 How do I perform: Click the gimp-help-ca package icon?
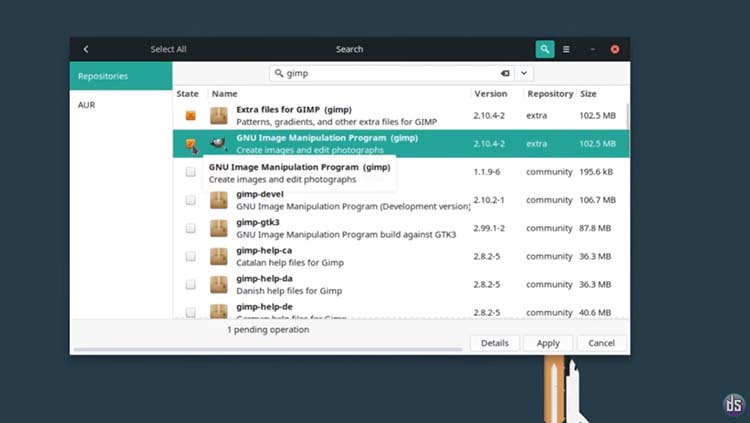(219, 256)
